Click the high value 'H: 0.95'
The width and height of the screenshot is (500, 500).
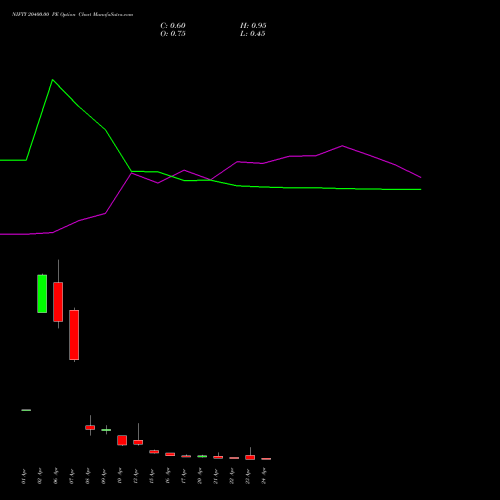pyautogui.click(x=253, y=26)
